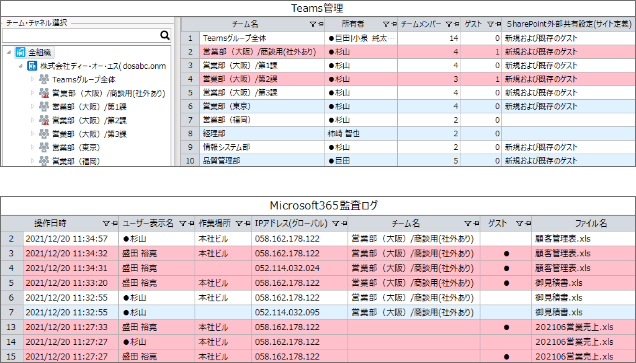This screenshot has width=636, height=363.
Task: Open filter icon for ユーザー表示名 column
Action: tap(183, 223)
